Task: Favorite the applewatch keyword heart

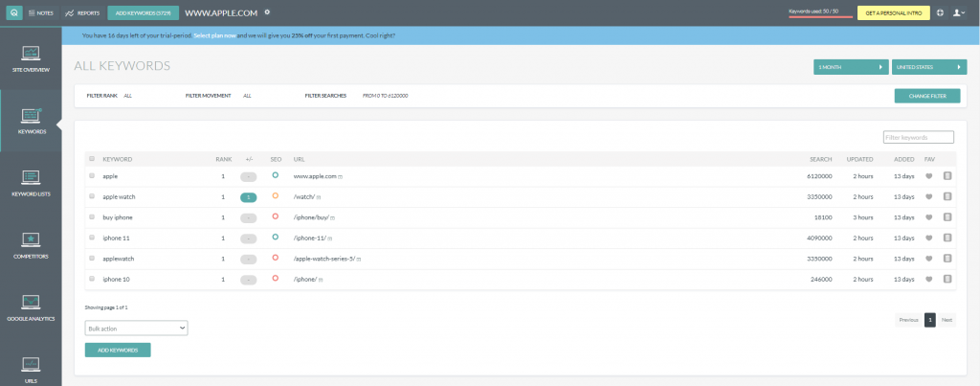Action: [928, 259]
